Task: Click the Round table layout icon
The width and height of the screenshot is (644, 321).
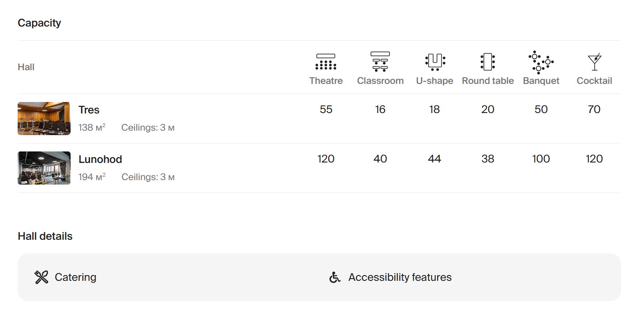Action: [487, 62]
